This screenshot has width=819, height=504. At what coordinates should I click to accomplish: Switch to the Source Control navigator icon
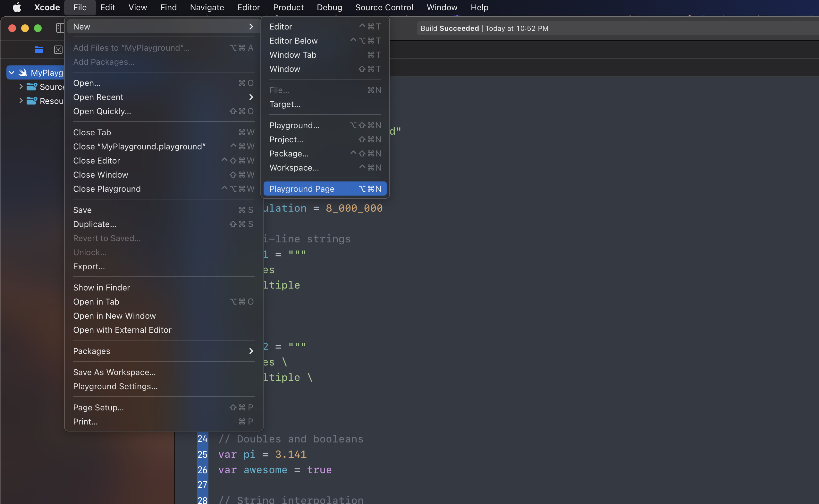(58, 50)
